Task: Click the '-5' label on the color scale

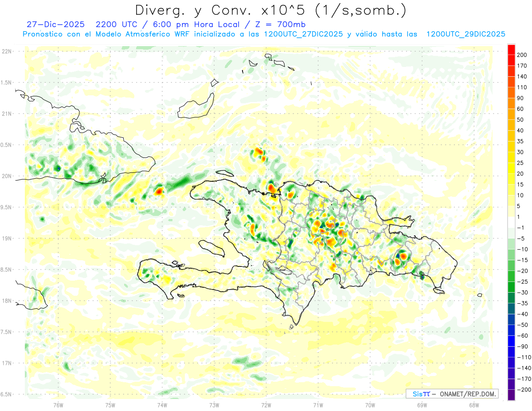Action: coord(522,238)
